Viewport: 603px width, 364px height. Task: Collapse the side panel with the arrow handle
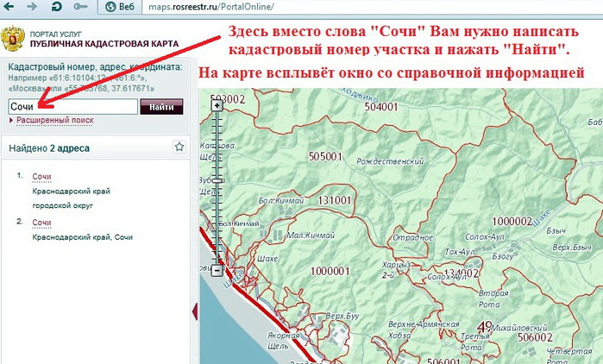(195, 311)
